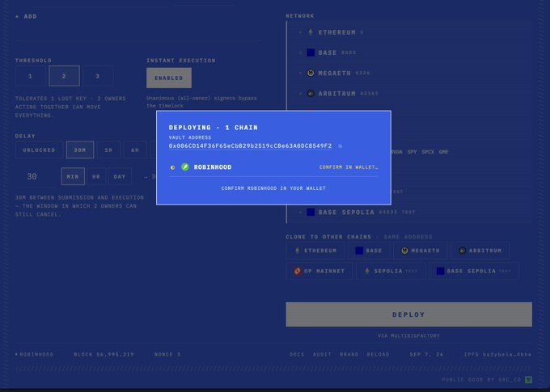Click Arbitrum logo in clone-to-chains buttons
Image resolution: width=550 pixels, height=392 pixels.
pos(462,251)
